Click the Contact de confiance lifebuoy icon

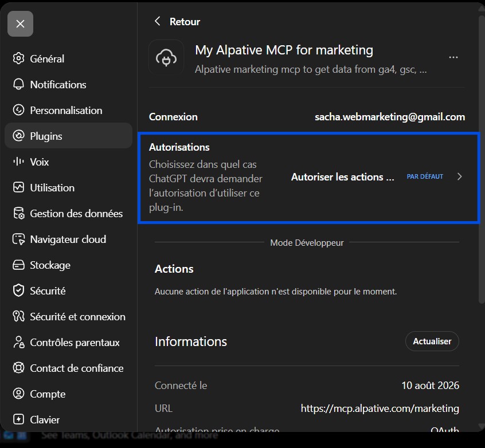[18, 368]
